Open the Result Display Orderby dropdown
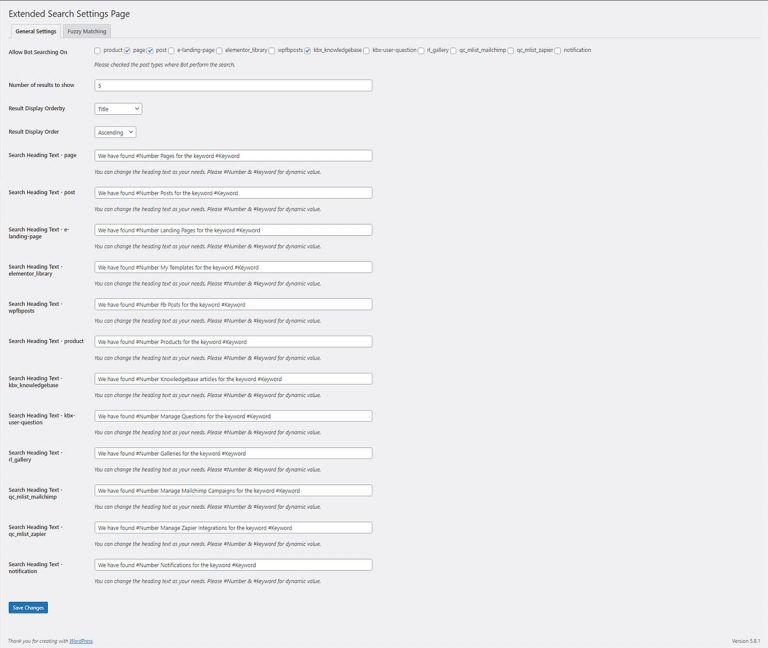This screenshot has height=648, width=768. point(118,108)
